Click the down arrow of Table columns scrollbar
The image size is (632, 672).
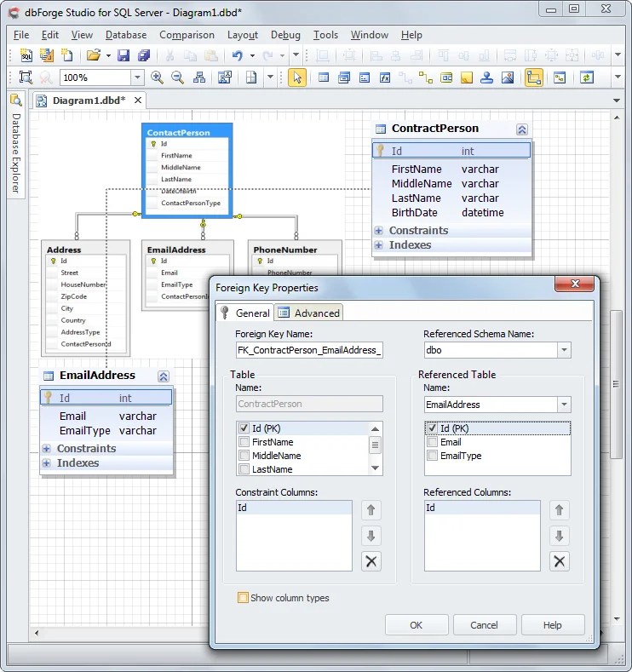click(x=375, y=468)
